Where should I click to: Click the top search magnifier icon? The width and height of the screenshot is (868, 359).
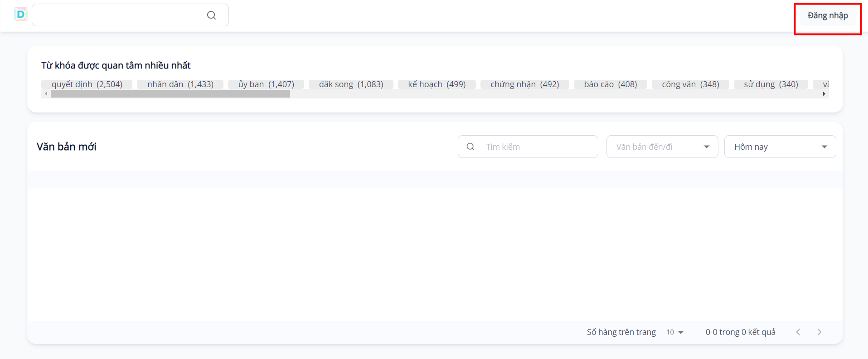[x=211, y=15]
